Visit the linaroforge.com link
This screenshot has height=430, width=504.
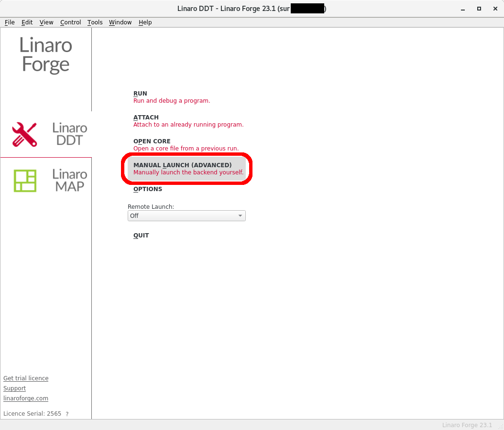(26, 398)
